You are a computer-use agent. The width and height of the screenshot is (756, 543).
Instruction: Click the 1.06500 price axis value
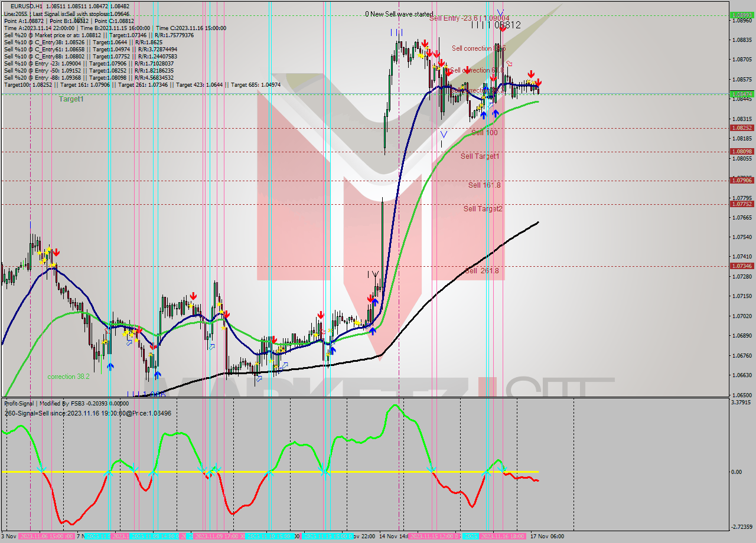pos(742,395)
